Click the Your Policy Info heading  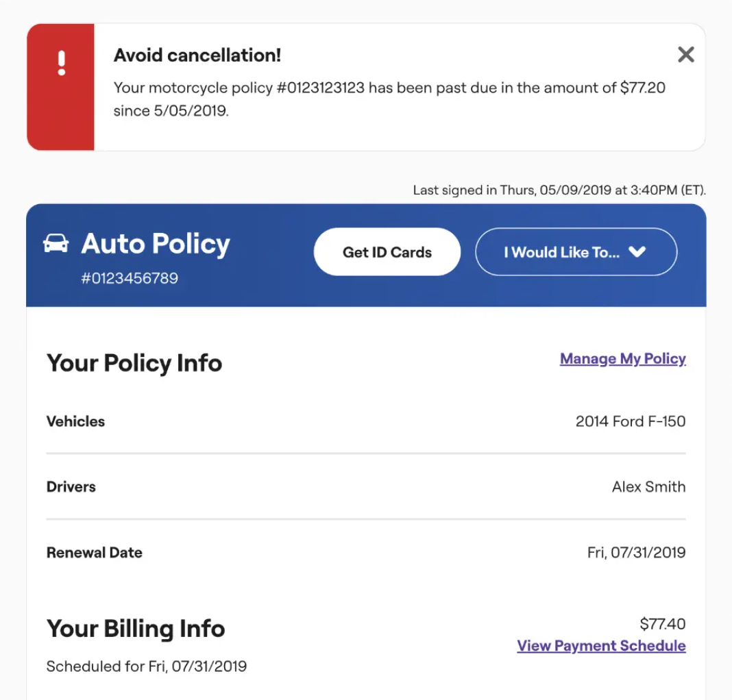(134, 363)
